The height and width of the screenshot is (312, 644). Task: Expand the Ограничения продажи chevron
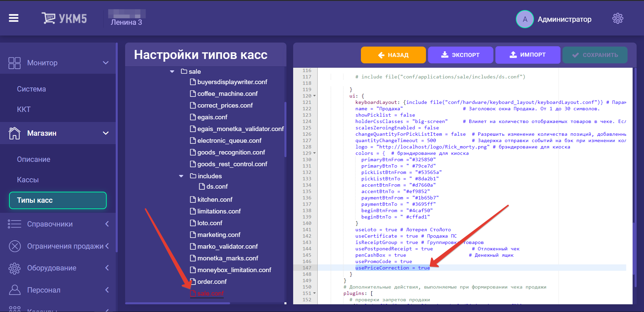click(107, 246)
